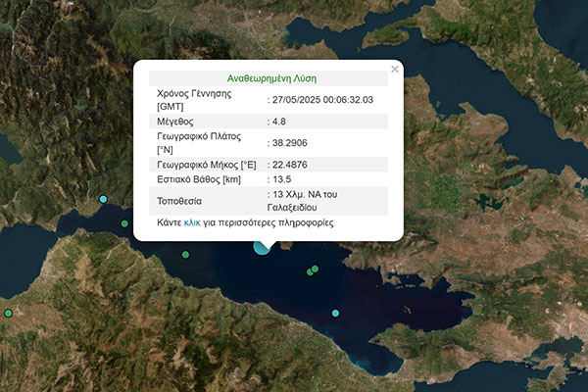The height and width of the screenshot is (392, 588).
Task: Select the longitude value 22.4876
Action: click(289, 164)
